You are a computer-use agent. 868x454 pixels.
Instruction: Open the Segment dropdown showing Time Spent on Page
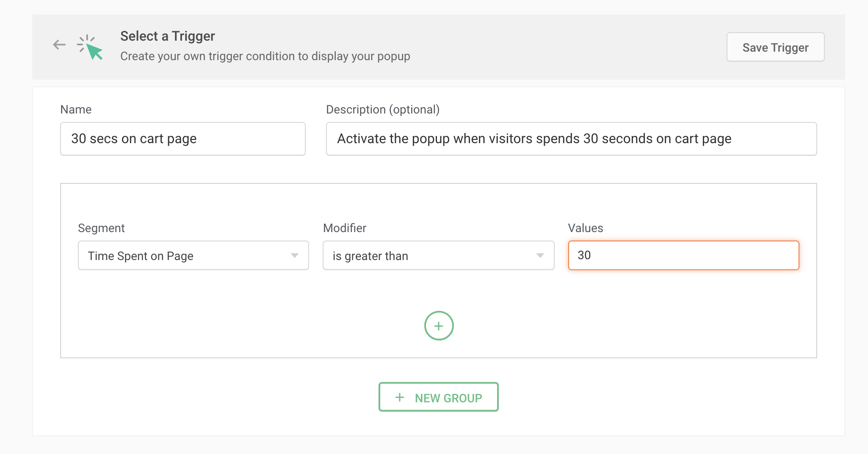(x=186, y=256)
